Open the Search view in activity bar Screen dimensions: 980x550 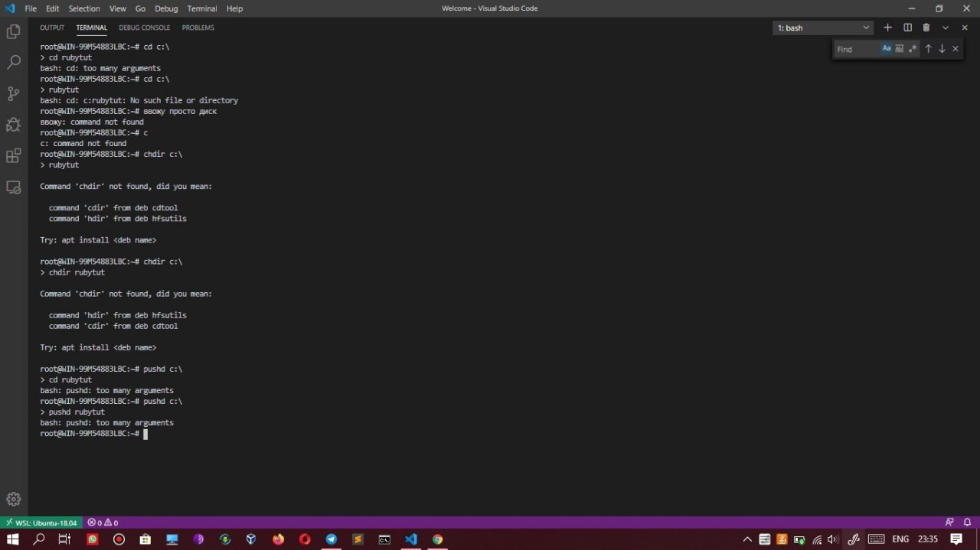pyautogui.click(x=14, y=63)
